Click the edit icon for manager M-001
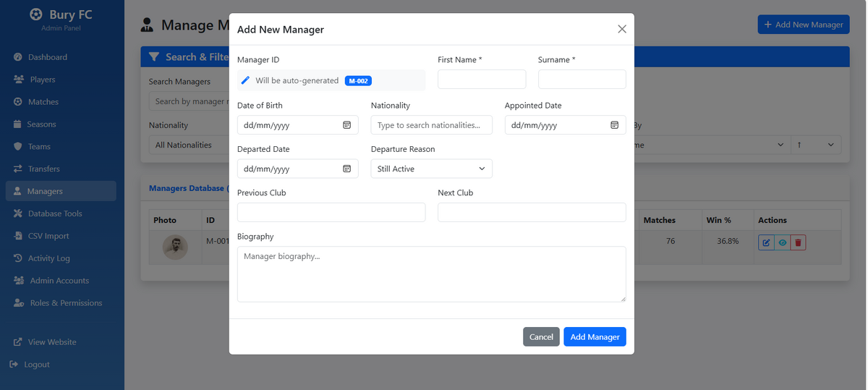868x390 pixels. click(x=765, y=242)
